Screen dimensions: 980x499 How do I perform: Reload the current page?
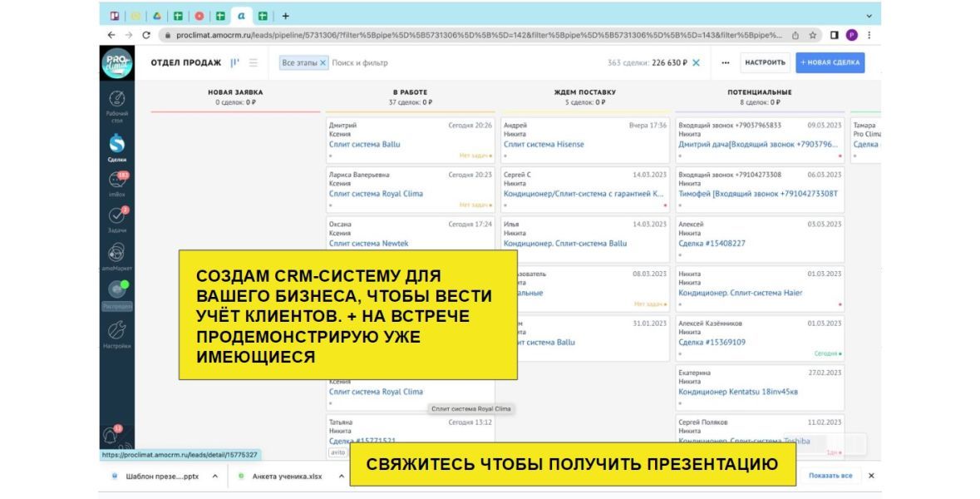146,35
